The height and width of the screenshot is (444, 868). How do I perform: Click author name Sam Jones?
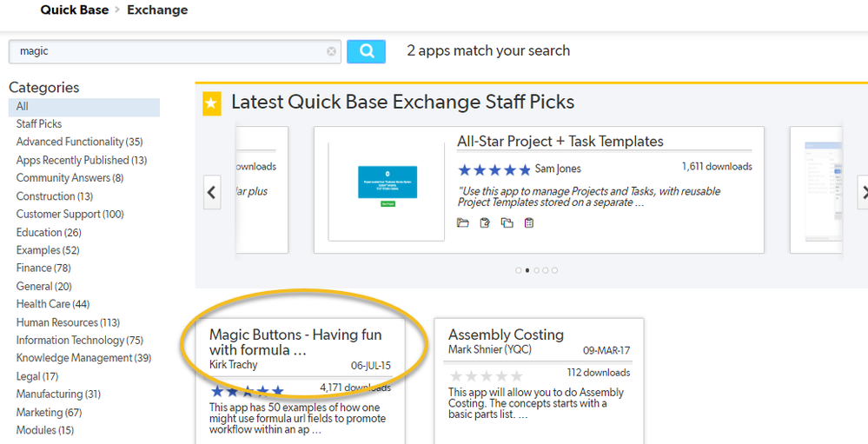pos(558,169)
